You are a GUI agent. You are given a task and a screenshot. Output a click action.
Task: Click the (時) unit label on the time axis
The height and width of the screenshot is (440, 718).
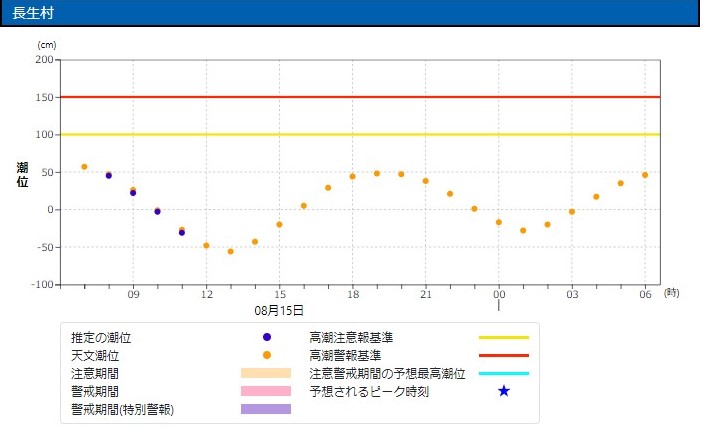click(x=671, y=293)
